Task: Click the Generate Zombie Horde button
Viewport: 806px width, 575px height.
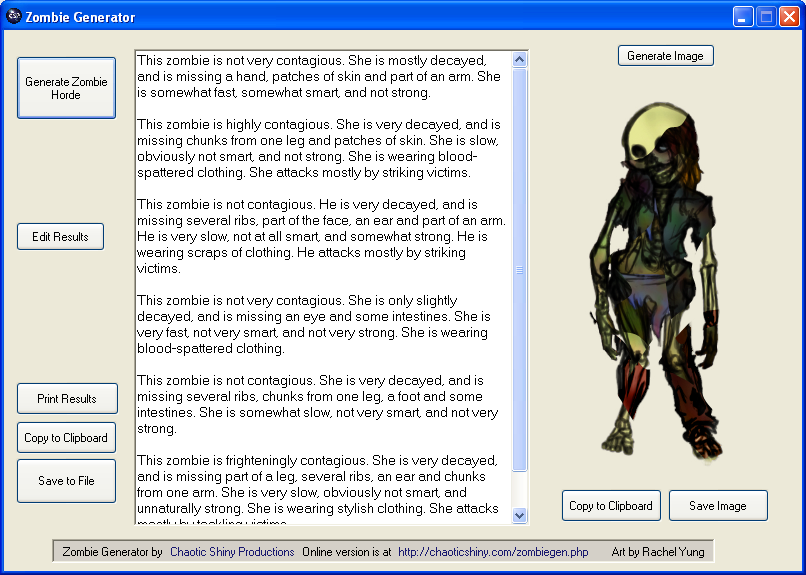Action: [66, 88]
